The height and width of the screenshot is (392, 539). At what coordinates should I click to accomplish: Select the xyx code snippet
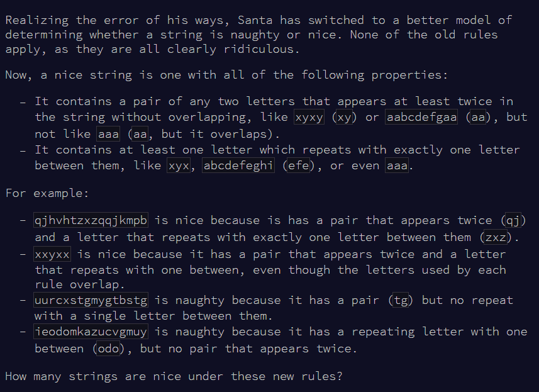pyautogui.click(x=182, y=166)
